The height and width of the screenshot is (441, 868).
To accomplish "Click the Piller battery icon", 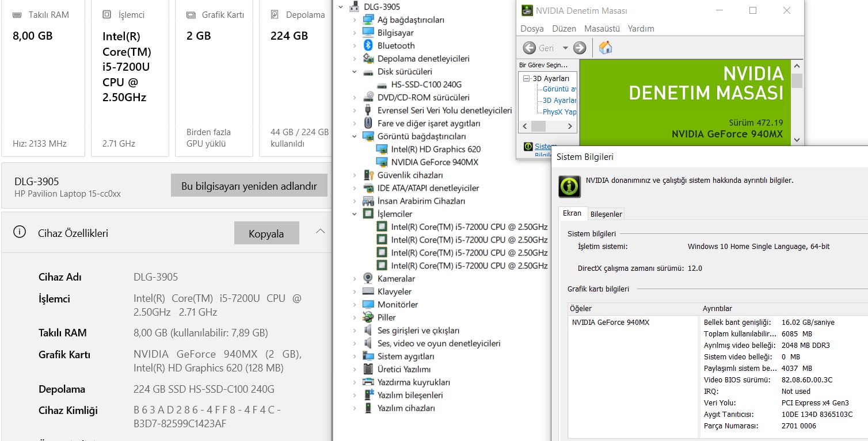I will (x=368, y=317).
